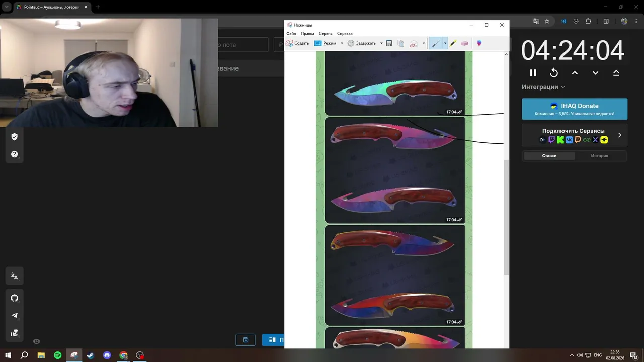
Task: Expand the Задержать delay dropdown arrow
Action: pos(381,43)
